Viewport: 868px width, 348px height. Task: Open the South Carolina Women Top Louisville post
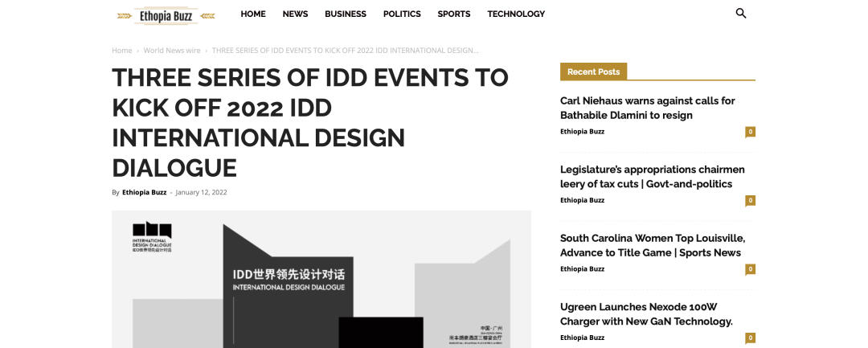click(x=653, y=245)
